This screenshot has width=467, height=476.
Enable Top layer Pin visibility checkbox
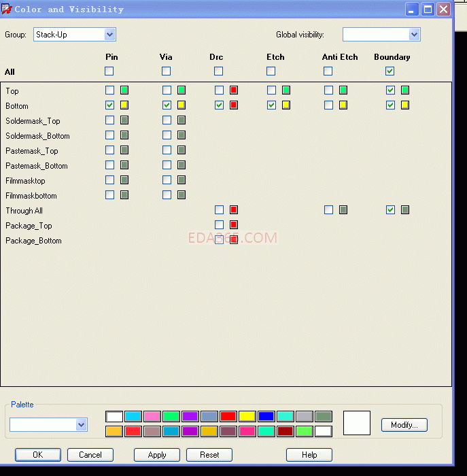110,90
